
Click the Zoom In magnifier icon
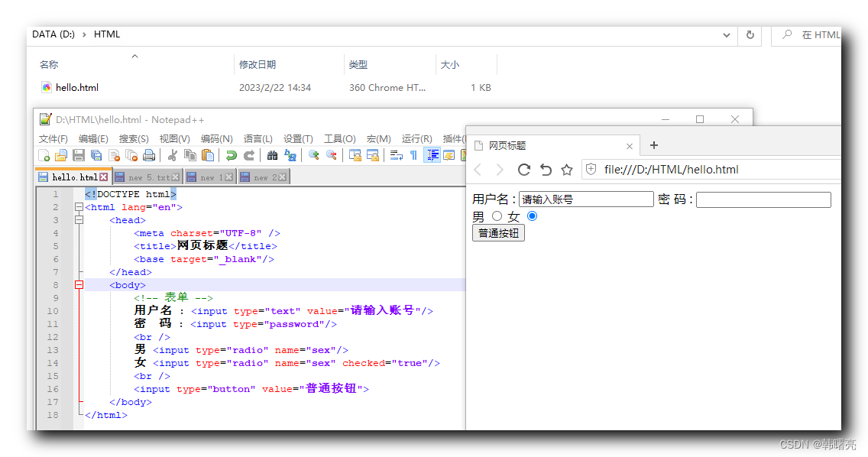click(x=314, y=156)
